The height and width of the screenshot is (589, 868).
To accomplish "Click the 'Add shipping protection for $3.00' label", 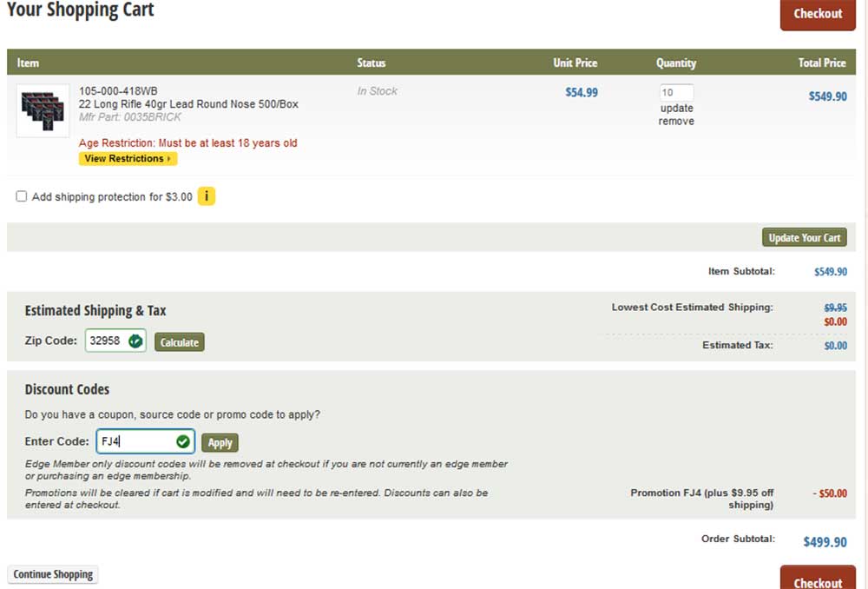I will [112, 197].
